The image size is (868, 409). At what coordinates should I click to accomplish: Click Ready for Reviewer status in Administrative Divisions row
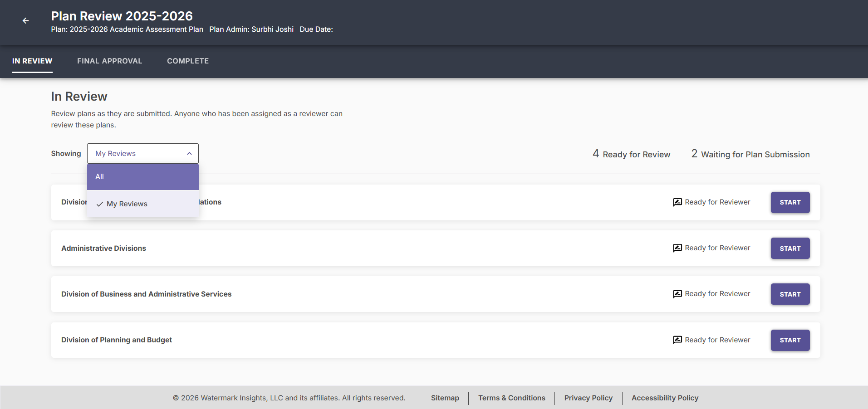click(x=717, y=248)
